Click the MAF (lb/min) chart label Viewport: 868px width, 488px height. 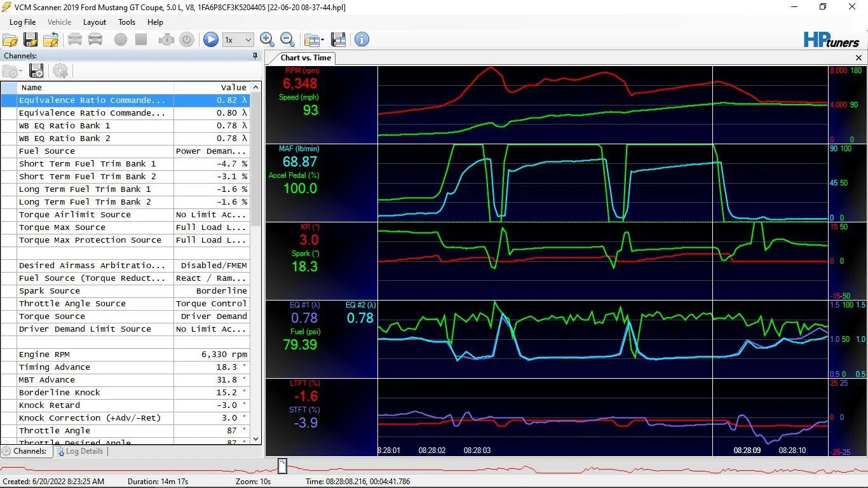pos(299,149)
